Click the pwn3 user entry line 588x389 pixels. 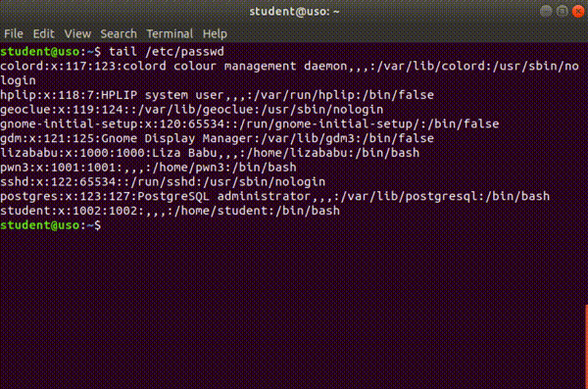click(148, 168)
